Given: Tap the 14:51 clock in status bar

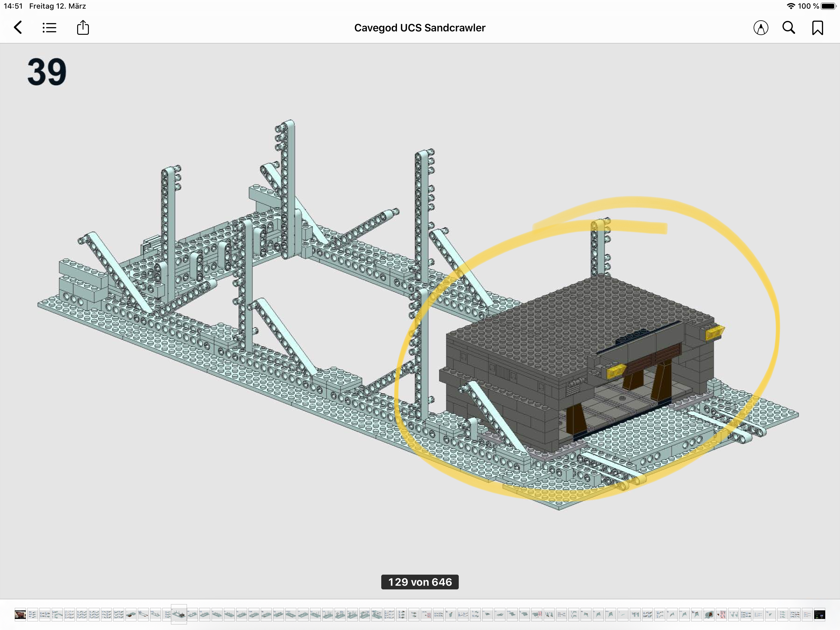Looking at the screenshot, I should [13, 6].
